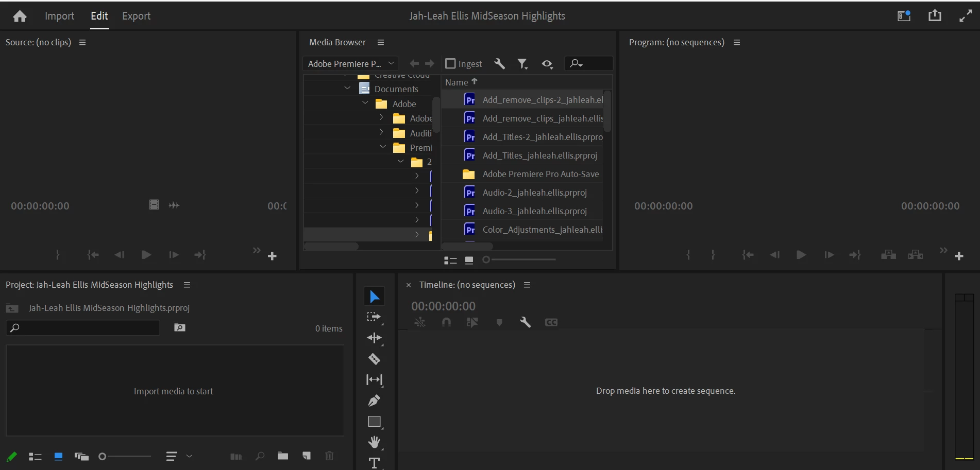Create a New Bin in Project panel
This screenshot has width=980, height=470.
click(x=283, y=456)
